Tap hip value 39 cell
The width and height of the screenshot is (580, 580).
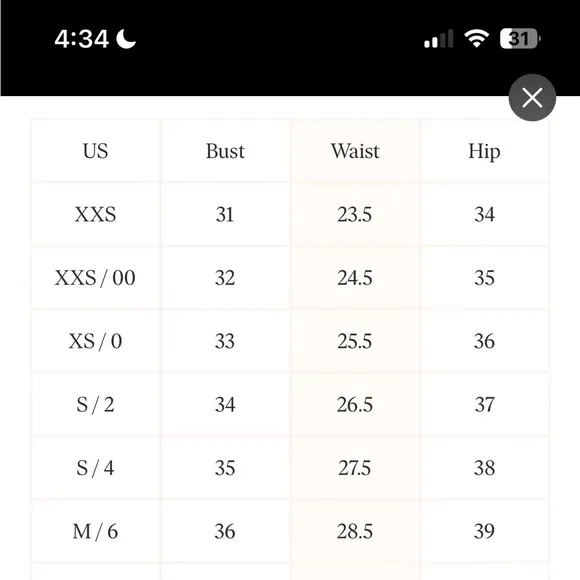484,531
